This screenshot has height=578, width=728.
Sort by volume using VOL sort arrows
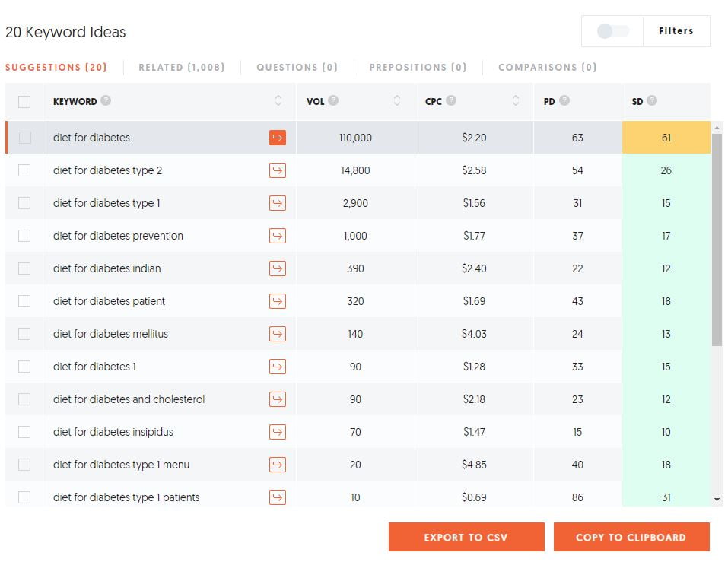click(x=397, y=101)
